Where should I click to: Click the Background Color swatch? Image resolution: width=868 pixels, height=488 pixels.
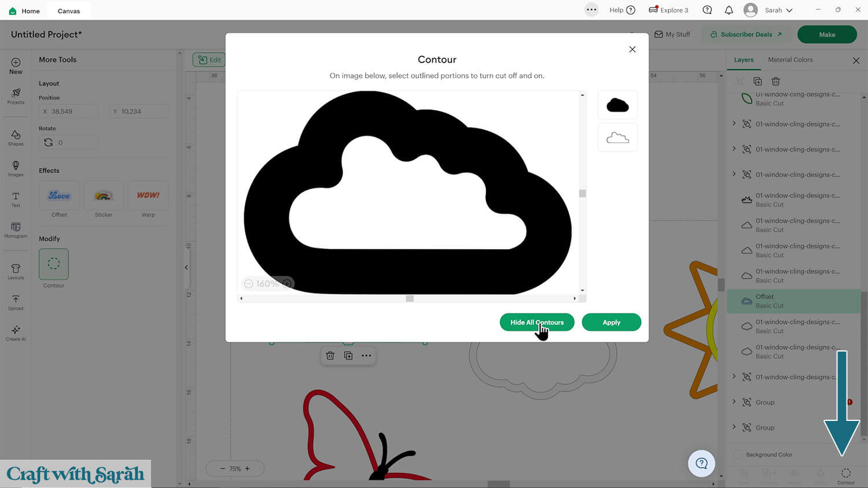(738, 454)
